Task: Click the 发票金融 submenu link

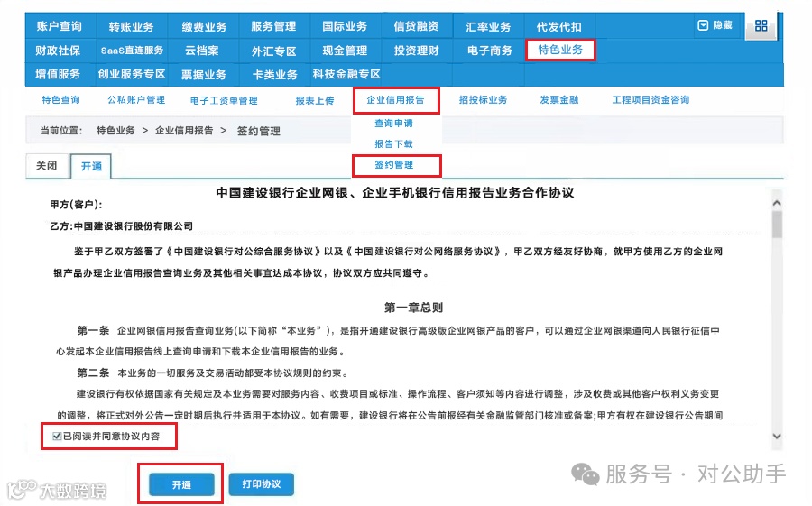Action: click(558, 100)
